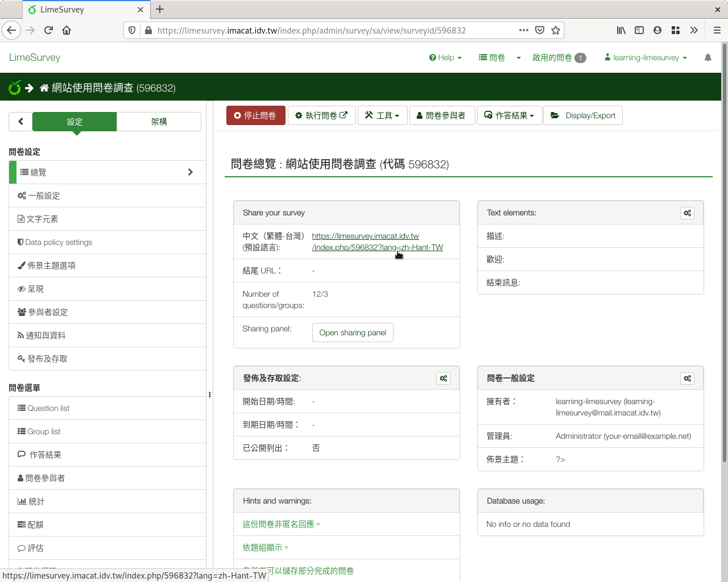The width and height of the screenshot is (728, 582).
Task: Click the LimeSurvey green logo in survey bar
Action: pyautogui.click(x=15, y=88)
